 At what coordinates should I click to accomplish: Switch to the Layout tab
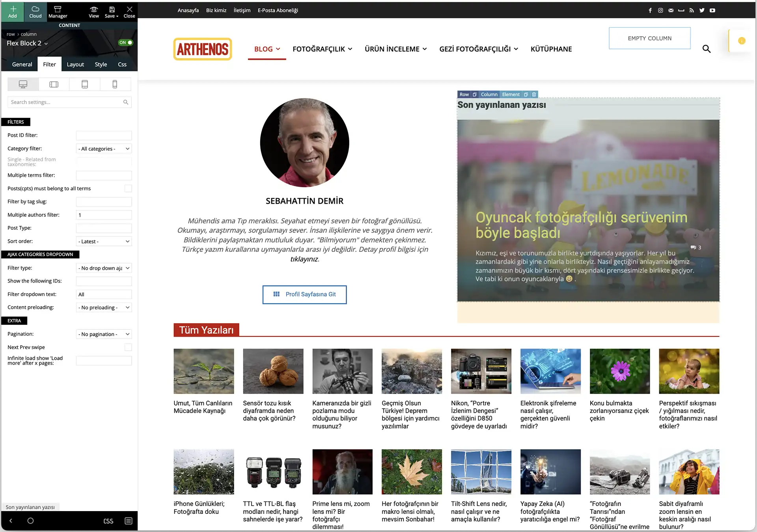pyautogui.click(x=75, y=64)
